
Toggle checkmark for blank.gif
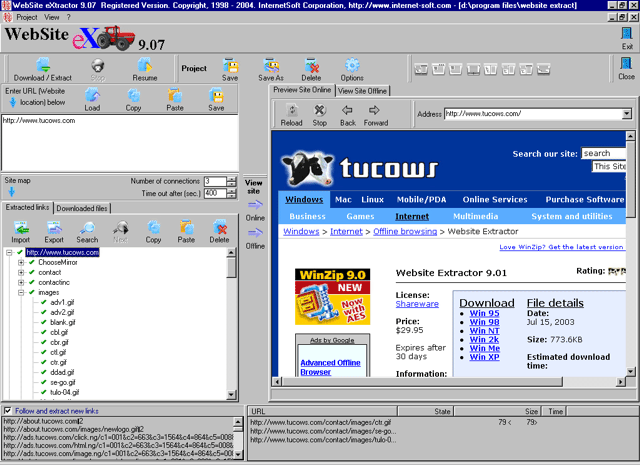pos(44,322)
